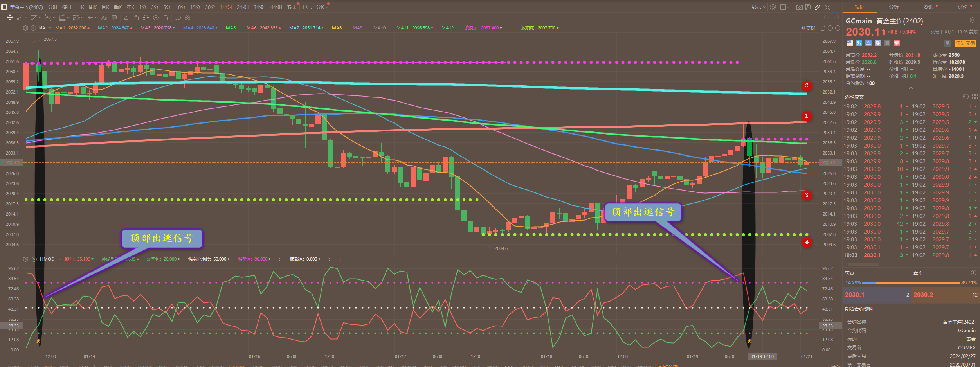Toggle the favorite heart icon

897,43
